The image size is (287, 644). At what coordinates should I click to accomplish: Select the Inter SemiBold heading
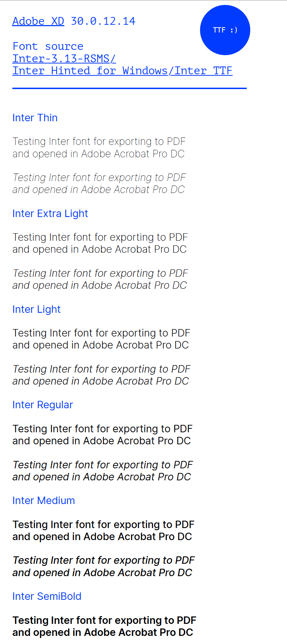coord(47,596)
